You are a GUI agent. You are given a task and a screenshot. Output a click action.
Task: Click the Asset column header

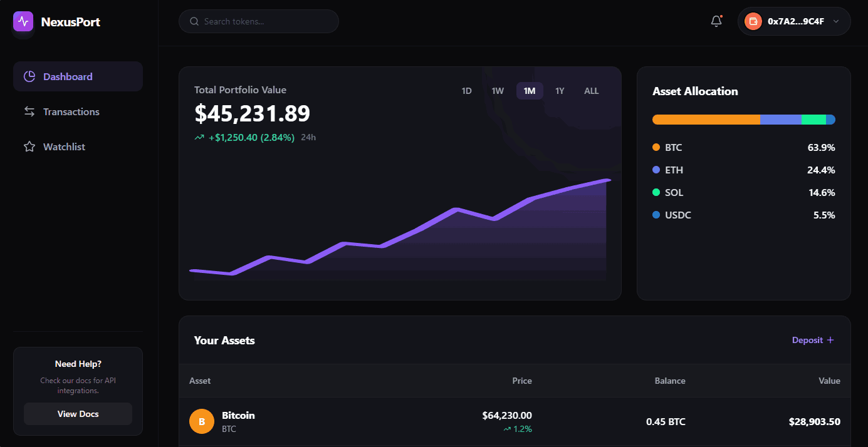pyautogui.click(x=200, y=381)
